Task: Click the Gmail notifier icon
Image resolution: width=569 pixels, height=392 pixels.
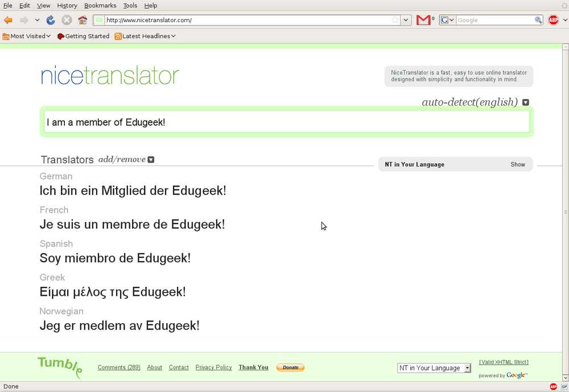Action: coord(423,20)
